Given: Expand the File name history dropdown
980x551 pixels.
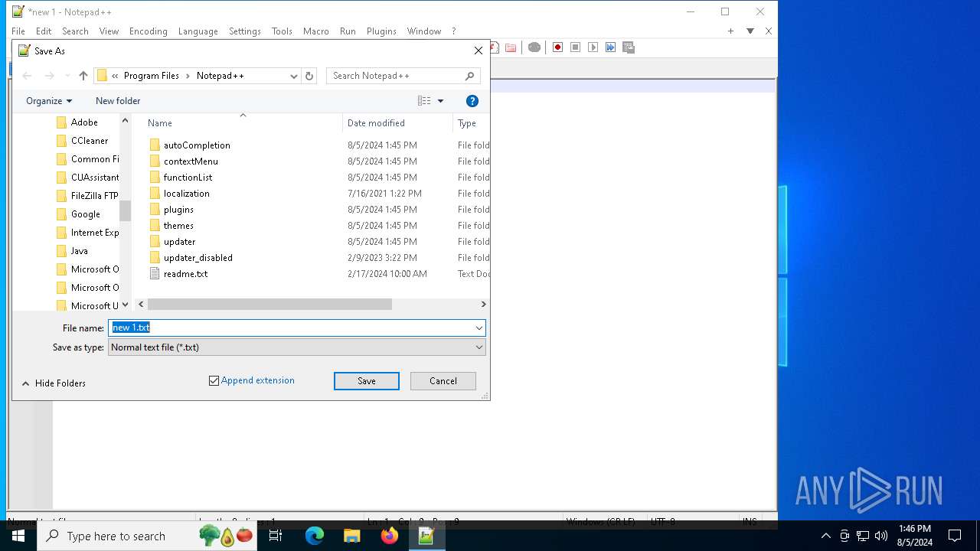Looking at the screenshot, I should click(x=479, y=328).
